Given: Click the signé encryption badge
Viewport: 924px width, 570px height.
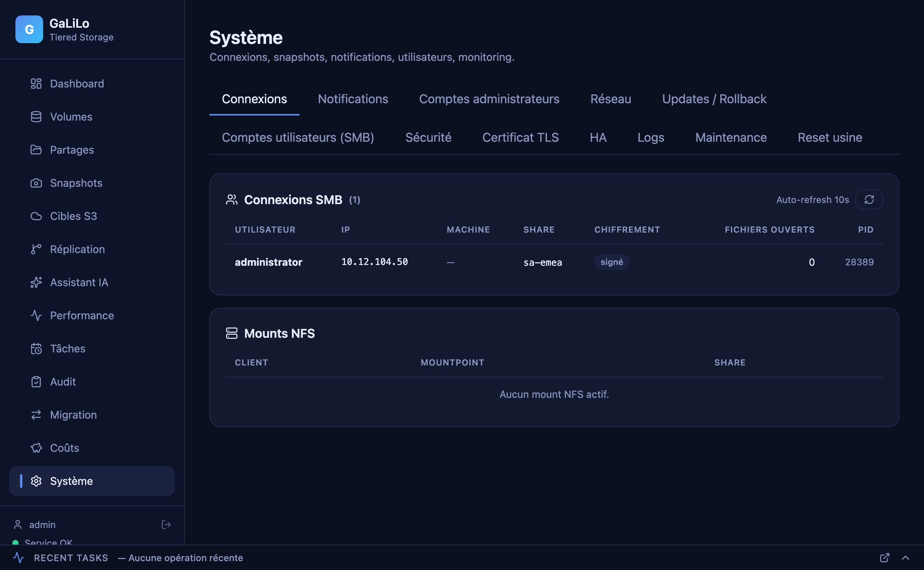Looking at the screenshot, I should coord(612,262).
